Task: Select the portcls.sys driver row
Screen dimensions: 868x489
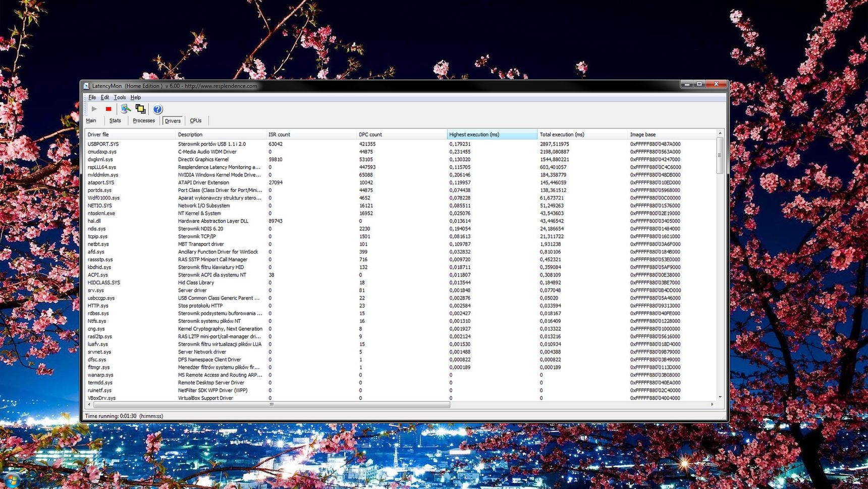Action: coord(401,190)
